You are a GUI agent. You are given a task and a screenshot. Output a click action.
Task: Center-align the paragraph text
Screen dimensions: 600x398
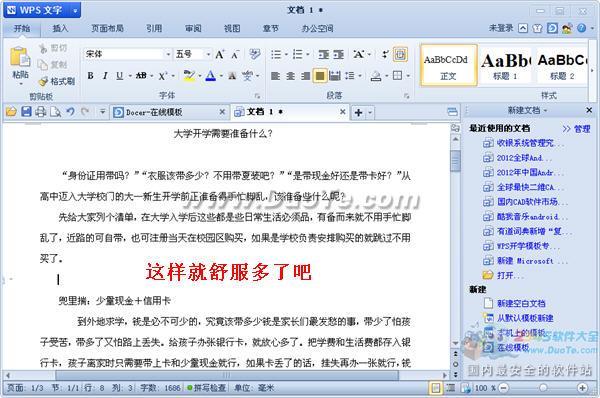coord(290,76)
